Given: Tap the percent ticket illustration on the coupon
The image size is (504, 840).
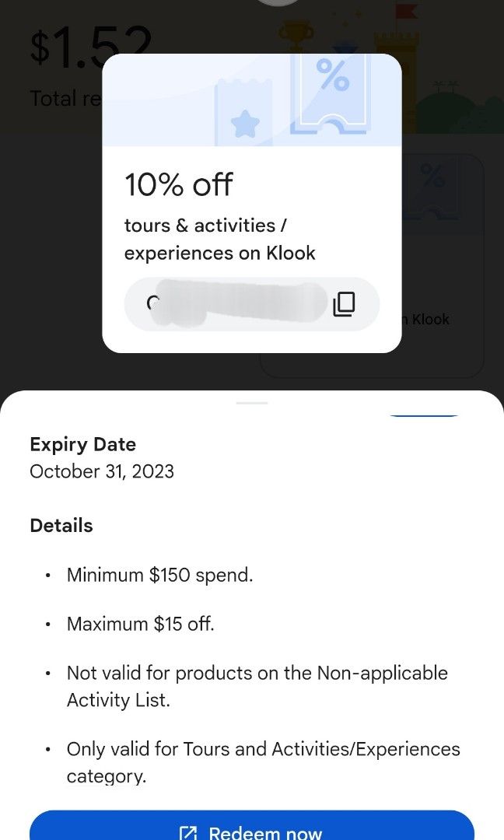Looking at the screenshot, I should click(333, 101).
